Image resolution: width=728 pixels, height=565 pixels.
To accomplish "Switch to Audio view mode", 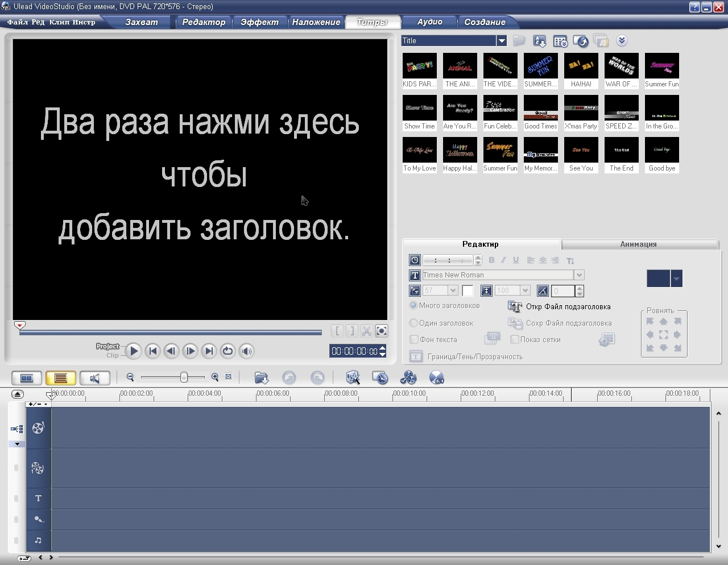I will (94, 378).
